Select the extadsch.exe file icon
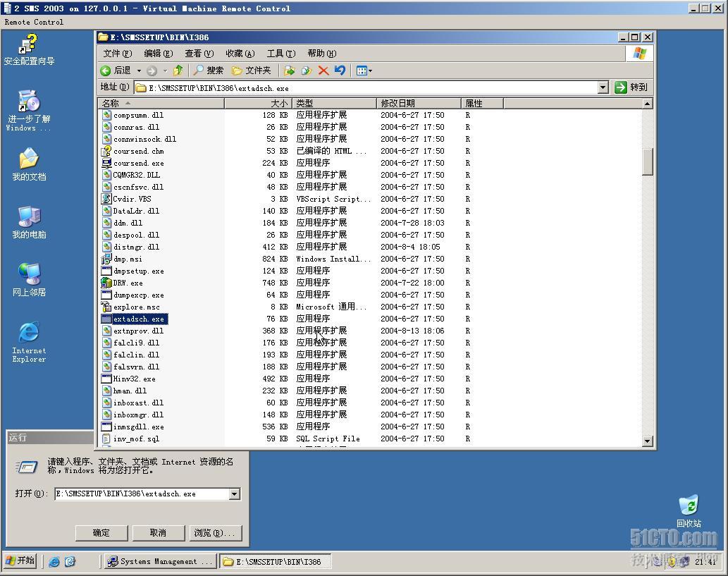 pos(106,319)
